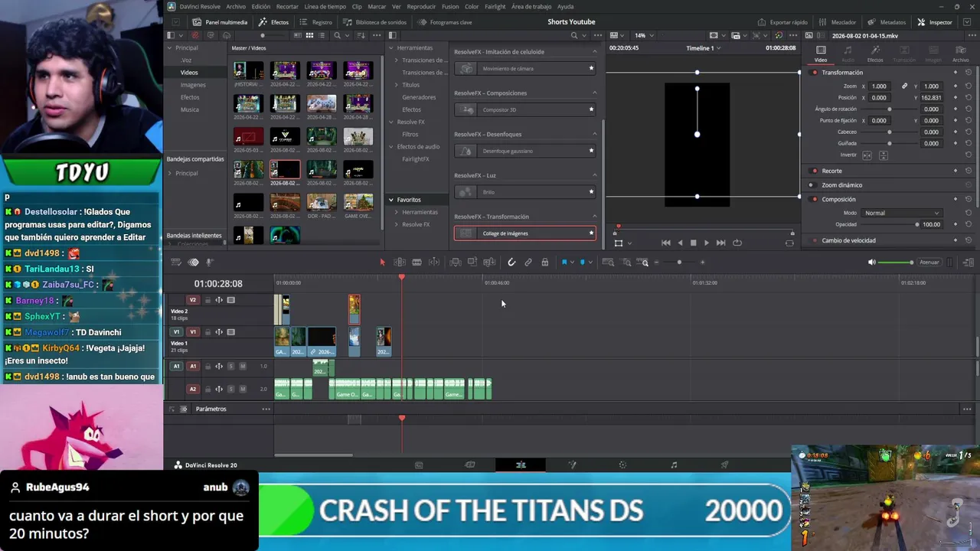Toggle the Recorte enable switch

[x=814, y=171]
